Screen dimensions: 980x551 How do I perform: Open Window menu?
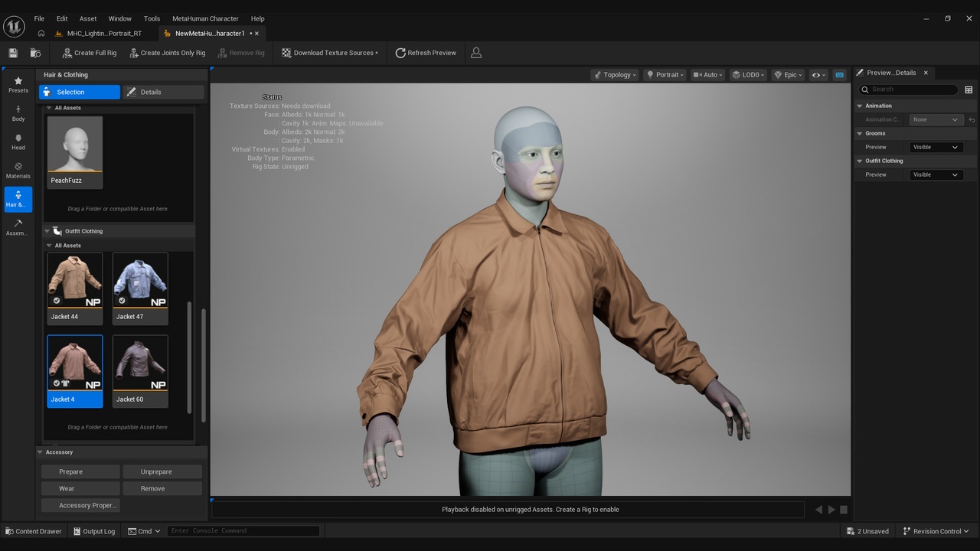(119, 18)
